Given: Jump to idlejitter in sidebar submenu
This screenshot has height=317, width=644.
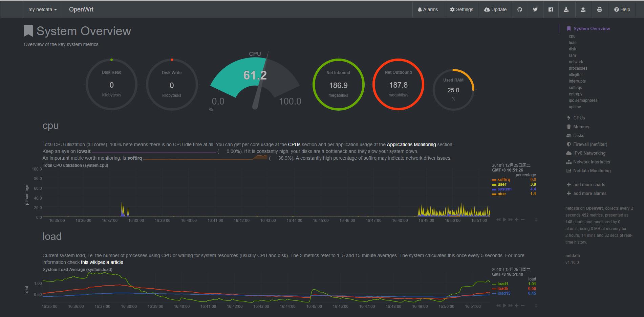Looking at the screenshot, I should pos(576,75).
